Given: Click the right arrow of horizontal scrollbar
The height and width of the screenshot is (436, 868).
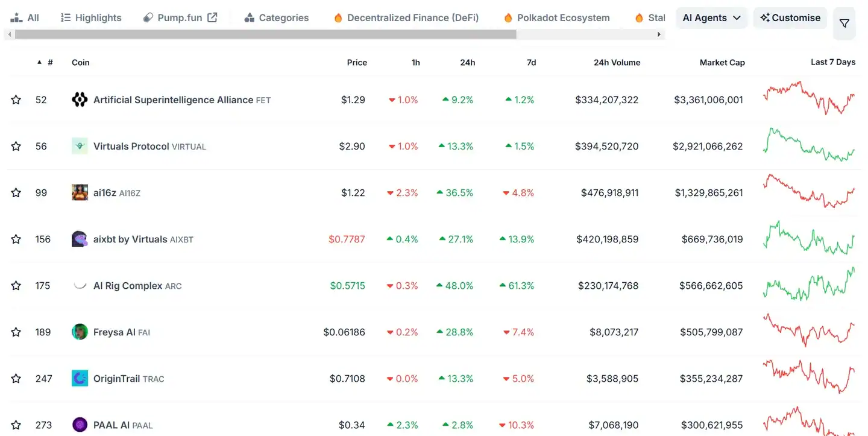Looking at the screenshot, I should [x=659, y=35].
